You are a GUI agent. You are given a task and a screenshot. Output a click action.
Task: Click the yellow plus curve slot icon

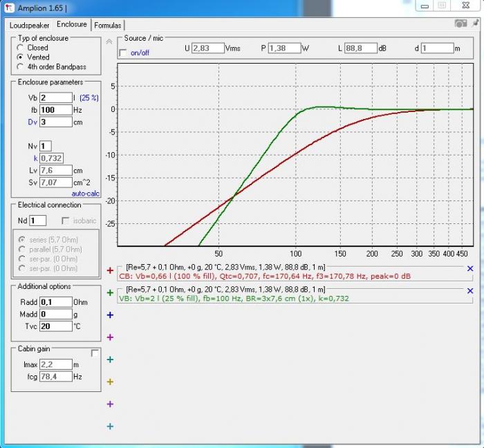point(110,382)
